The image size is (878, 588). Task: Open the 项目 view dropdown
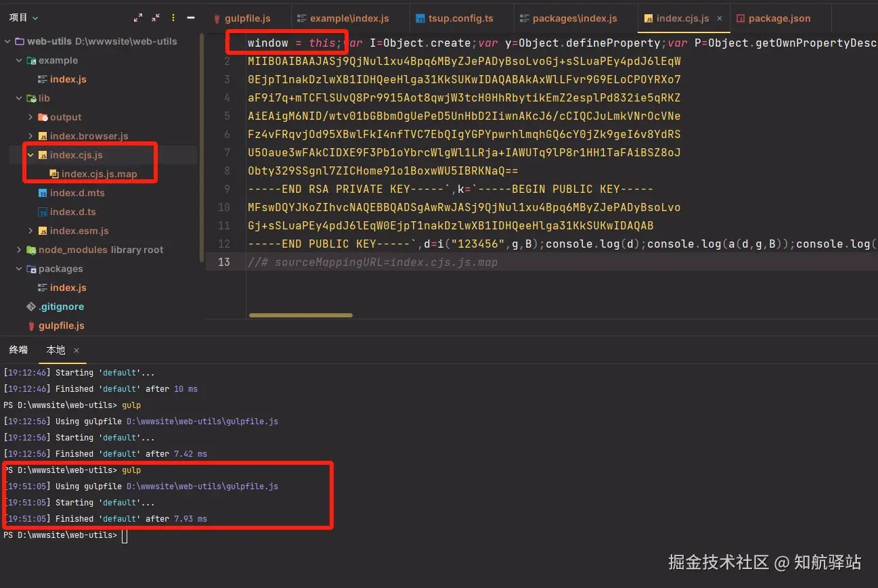click(x=24, y=18)
